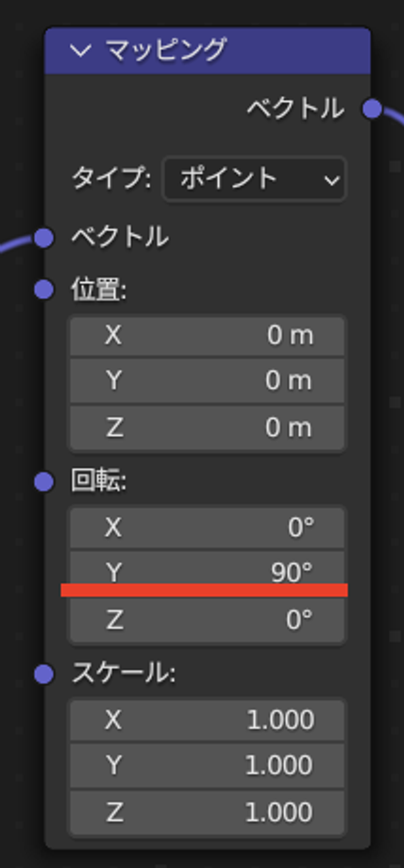This screenshot has width=404, height=868.
Task: Click the 回転 input socket
Action: (43, 481)
